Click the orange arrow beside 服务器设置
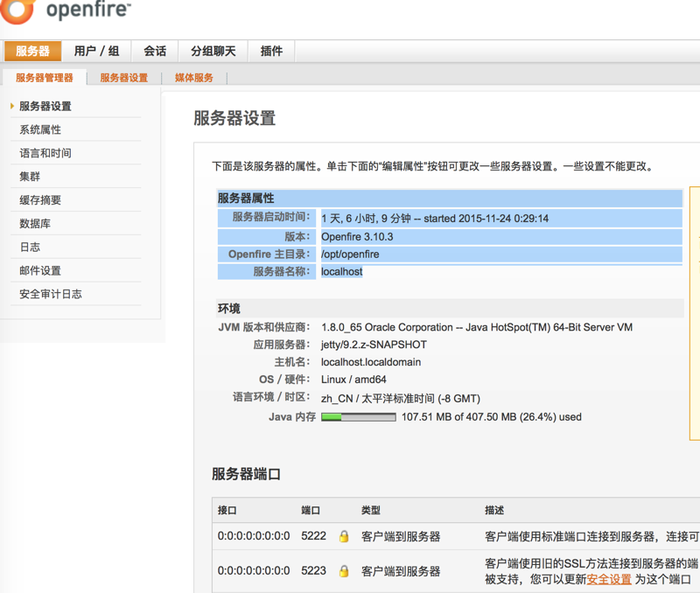Viewport: 700px width, 593px height. click(x=12, y=106)
